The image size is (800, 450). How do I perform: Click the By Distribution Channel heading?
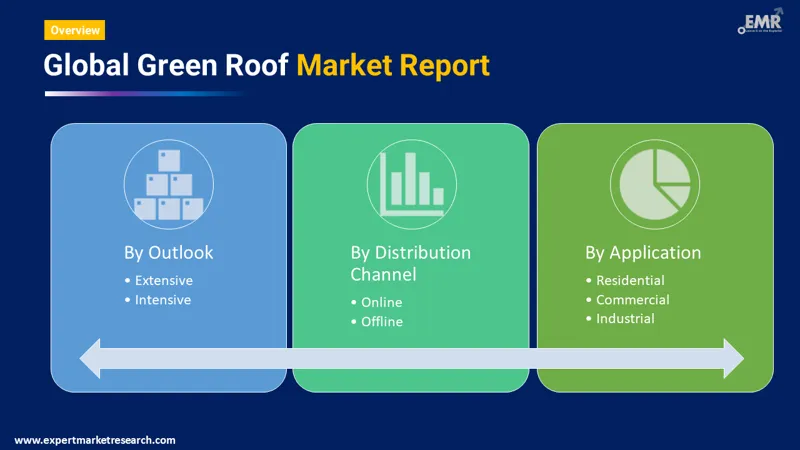click(410, 263)
